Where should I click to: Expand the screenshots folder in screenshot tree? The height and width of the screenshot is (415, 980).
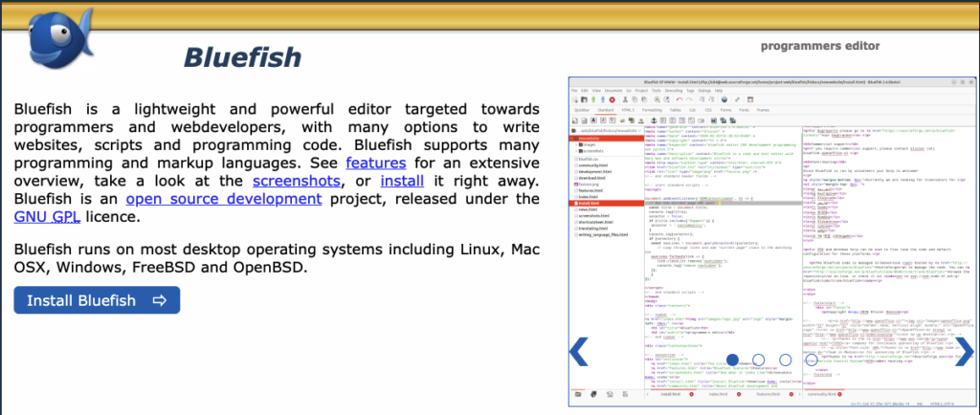point(576,151)
